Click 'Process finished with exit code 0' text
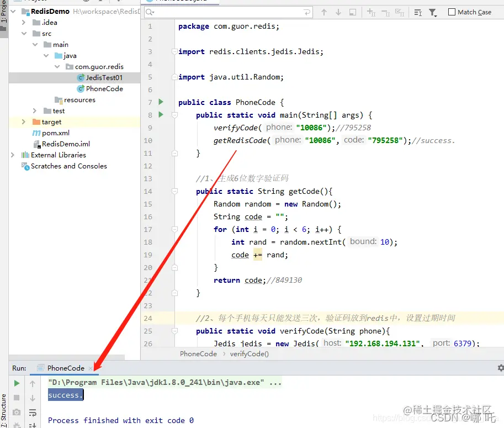The height and width of the screenshot is (428, 504). click(x=121, y=420)
